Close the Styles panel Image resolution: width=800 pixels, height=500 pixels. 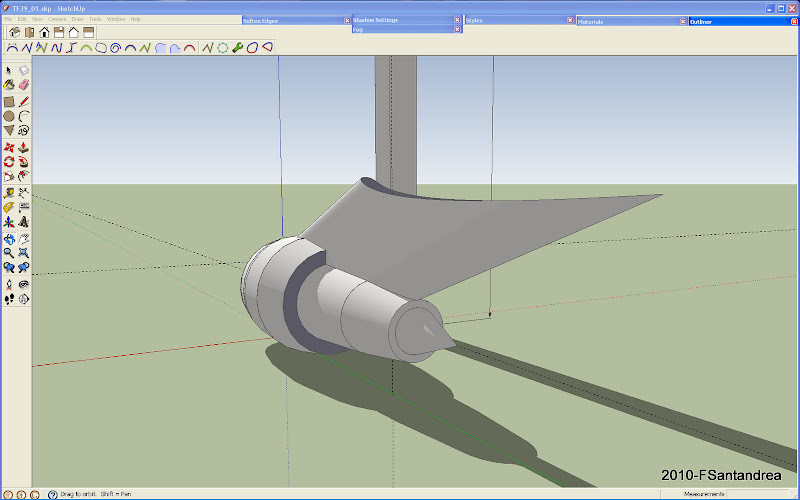tap(569, 19)
